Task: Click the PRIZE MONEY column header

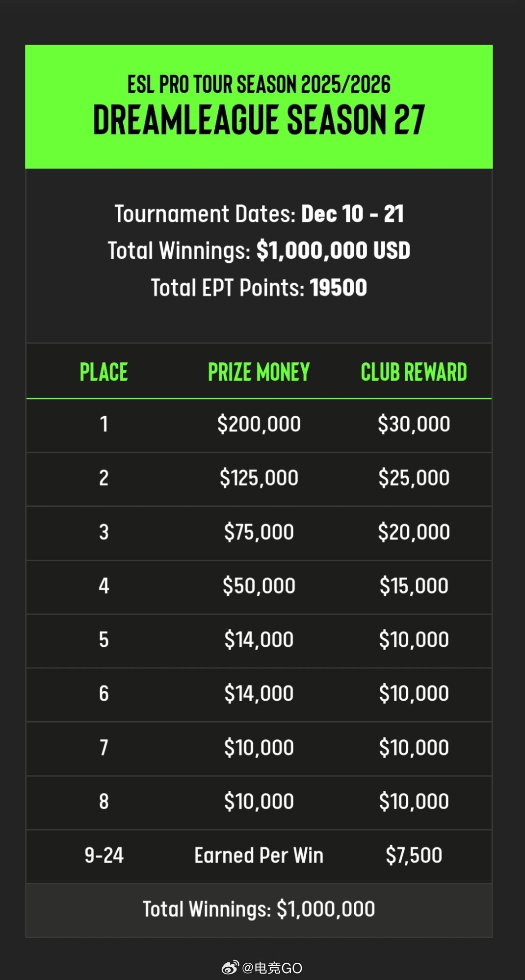Action: 259,372
